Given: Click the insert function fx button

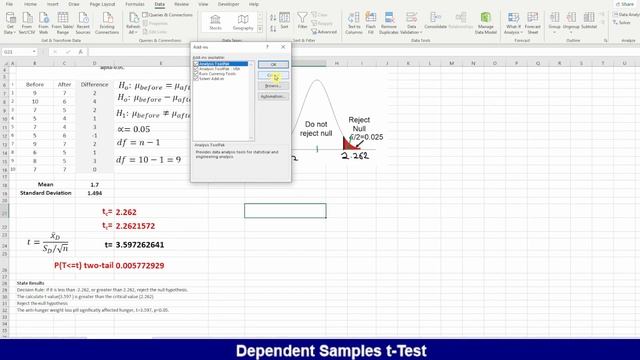Looking at the screenshot, I should [x=81, y=52].
